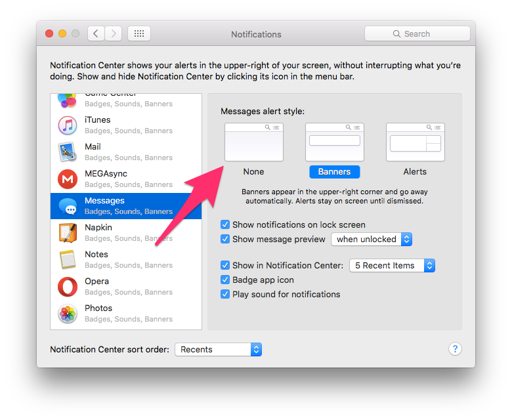Screen dimensions: 512x420
Task: Open Photos notification settings icon
Action: [68, 314]
